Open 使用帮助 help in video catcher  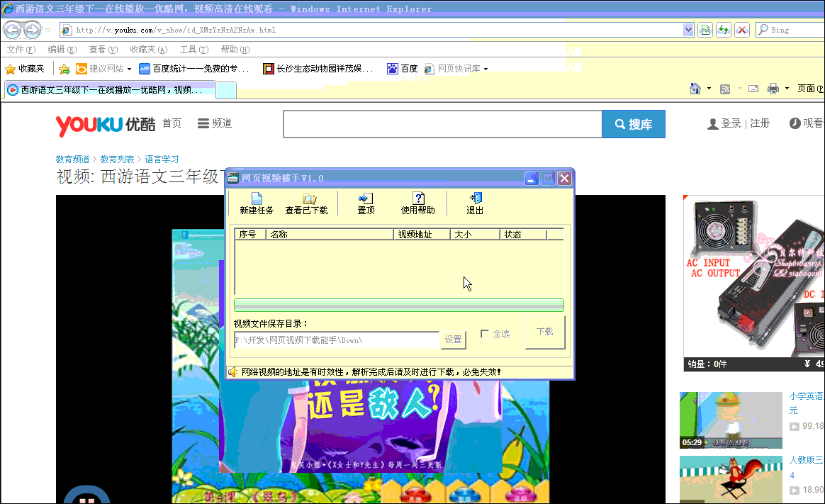click(417, 203)
